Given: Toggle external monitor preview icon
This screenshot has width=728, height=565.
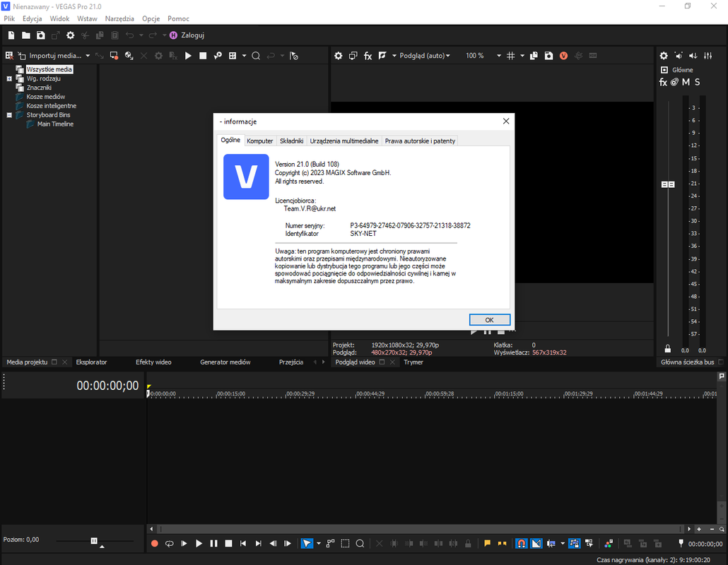Looking at the screenshot, I should (353, 56).
